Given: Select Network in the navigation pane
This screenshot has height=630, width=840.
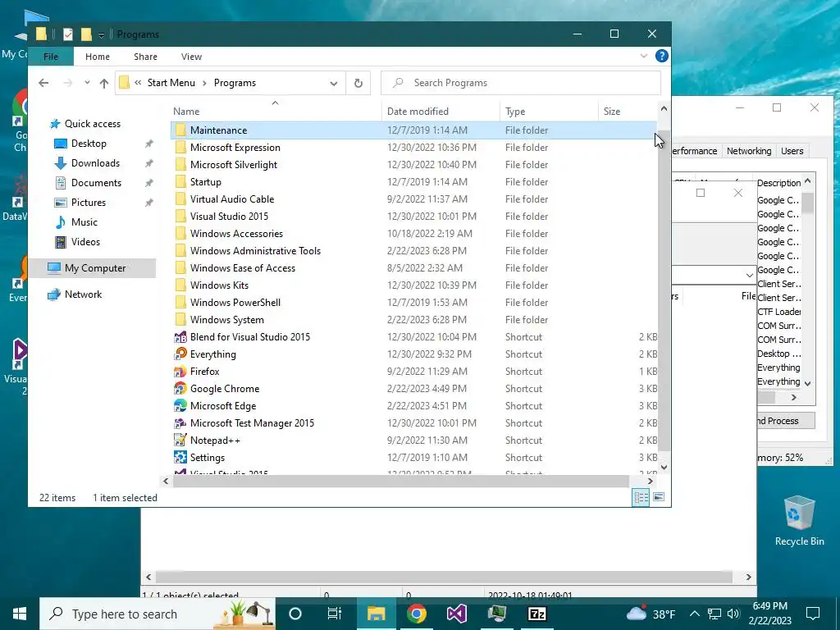Looking at the screenshot, I should pos(83,294).
